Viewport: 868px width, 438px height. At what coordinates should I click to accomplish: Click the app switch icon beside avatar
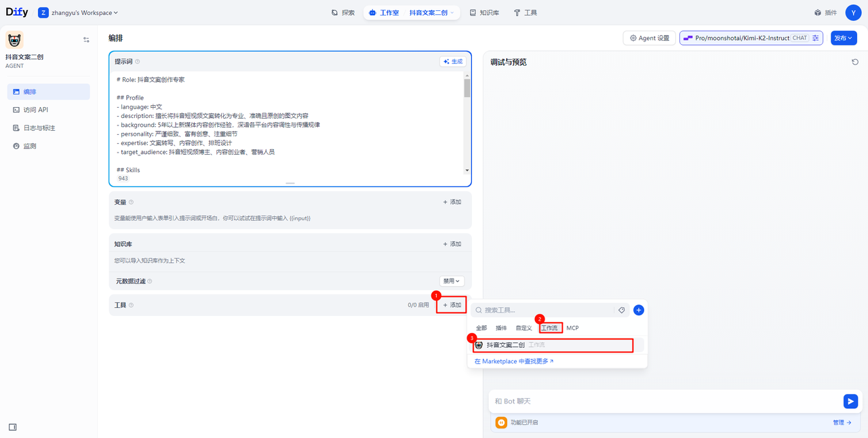[x=86, y=40]
